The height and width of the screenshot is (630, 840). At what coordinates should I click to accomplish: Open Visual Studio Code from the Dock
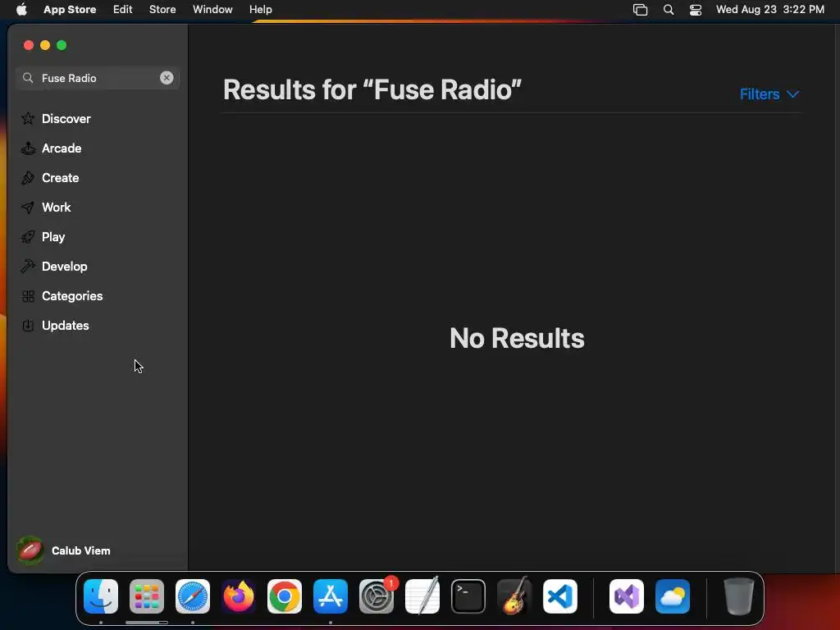[x=560, y=596]
